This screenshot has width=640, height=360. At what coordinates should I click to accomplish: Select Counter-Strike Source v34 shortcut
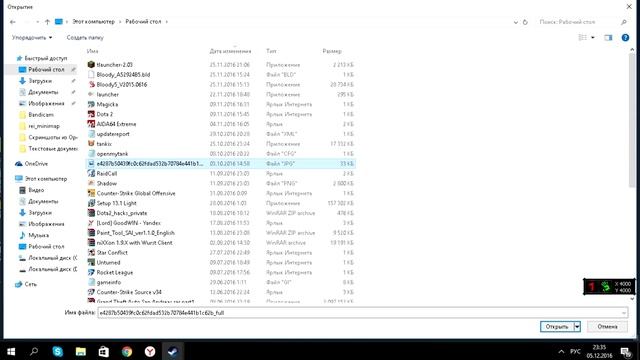[x=129, y=292]
